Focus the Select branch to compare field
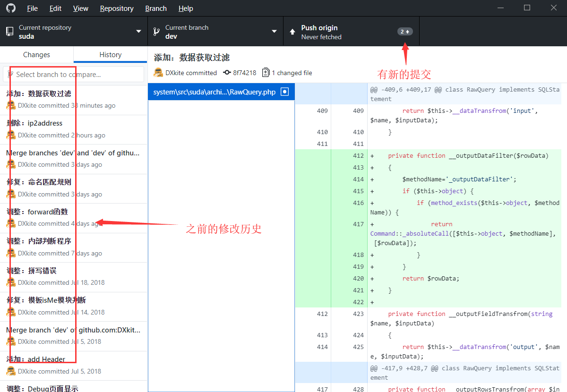 (74, 74)
